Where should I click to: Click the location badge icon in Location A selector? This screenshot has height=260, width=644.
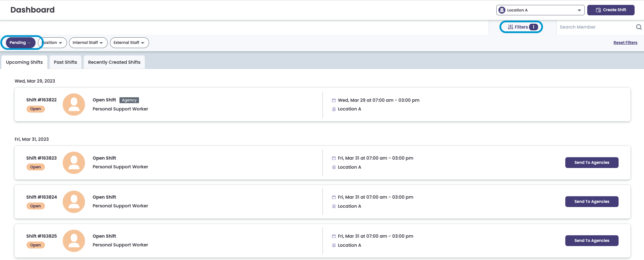[502, 10]
